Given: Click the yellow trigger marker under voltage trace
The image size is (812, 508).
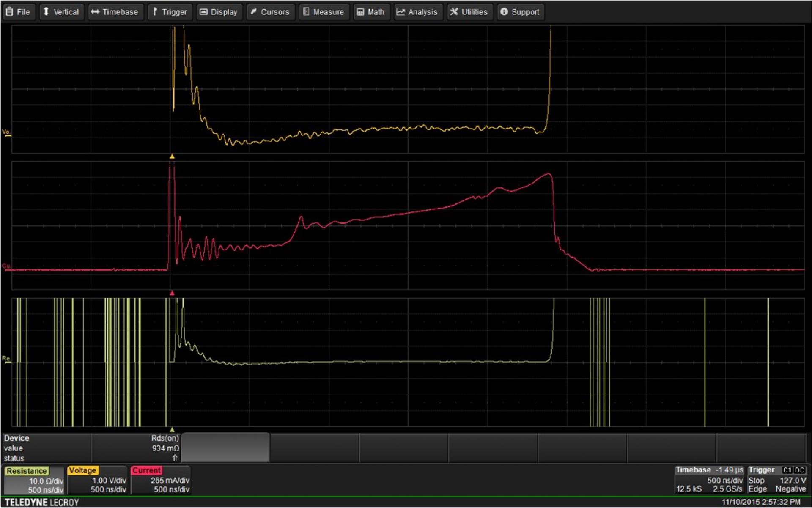Looking at the screenshot, I should tap(172, 157).
